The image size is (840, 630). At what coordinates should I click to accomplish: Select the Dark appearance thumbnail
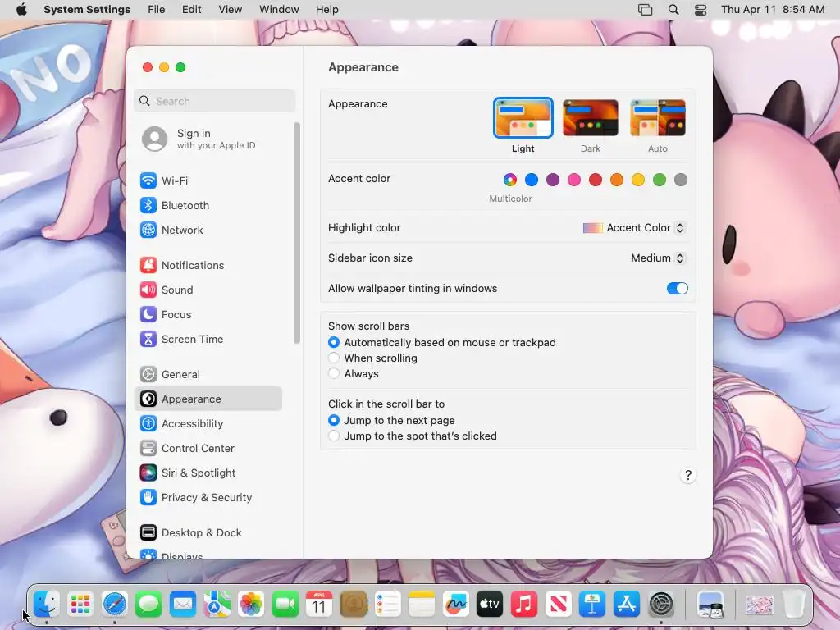click(x=591, y=118)
